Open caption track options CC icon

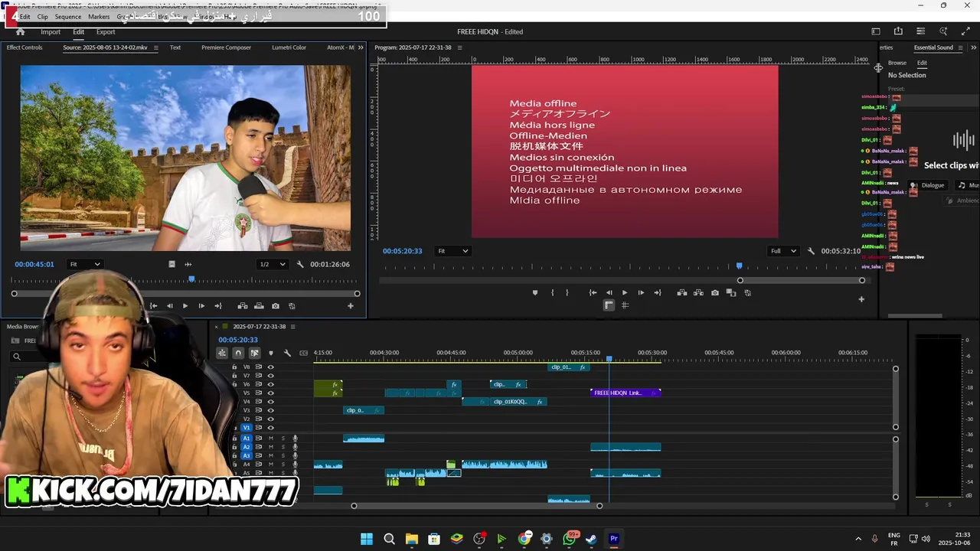[304, 353]
